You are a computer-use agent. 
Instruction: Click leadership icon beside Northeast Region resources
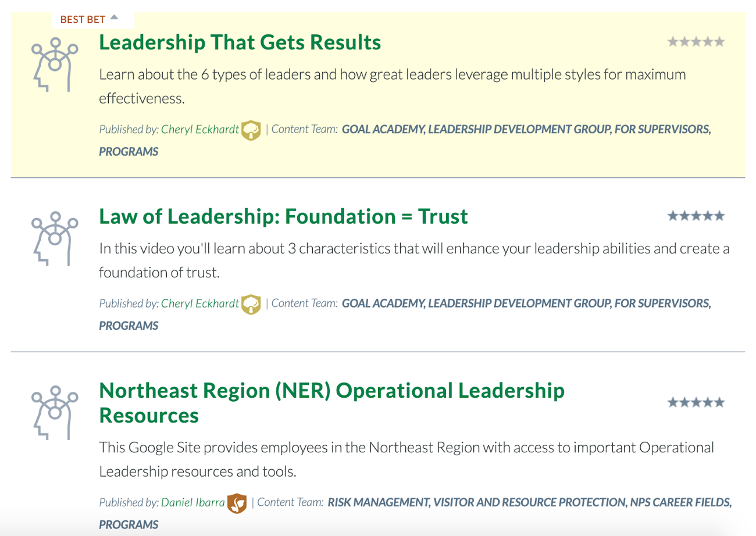coord(55,413)
